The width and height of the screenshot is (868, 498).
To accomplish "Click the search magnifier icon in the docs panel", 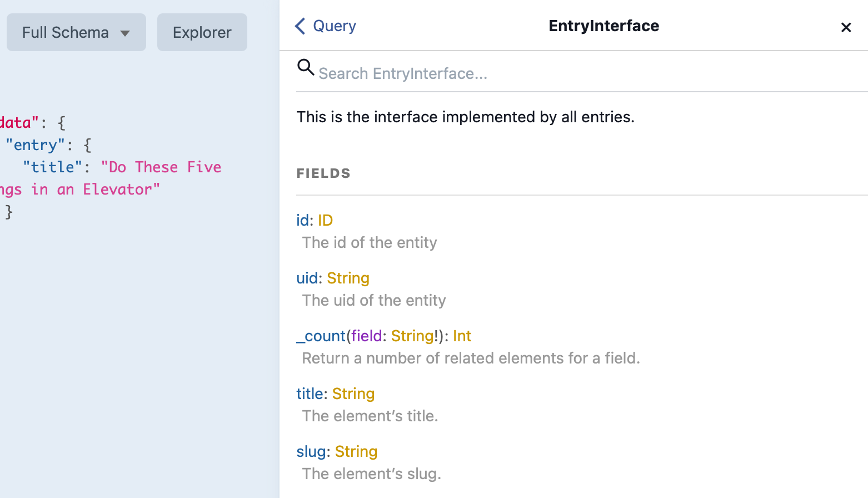I will 305,67.
